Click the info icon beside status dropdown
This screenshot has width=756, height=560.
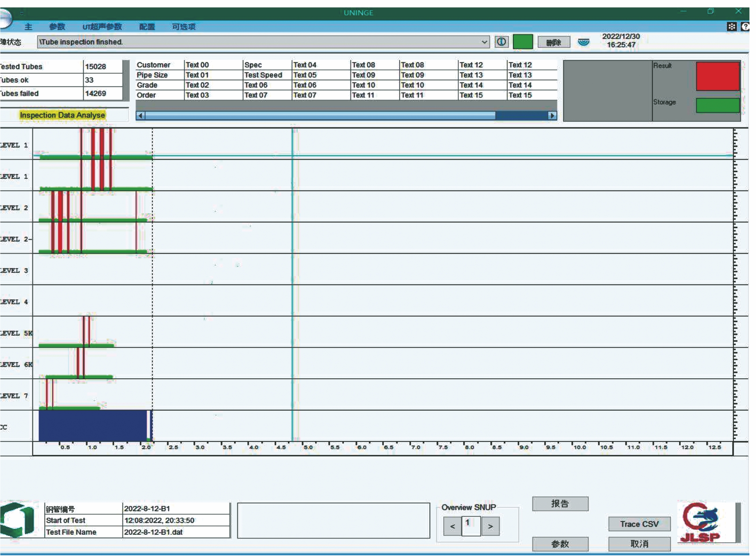click(501, 42)
